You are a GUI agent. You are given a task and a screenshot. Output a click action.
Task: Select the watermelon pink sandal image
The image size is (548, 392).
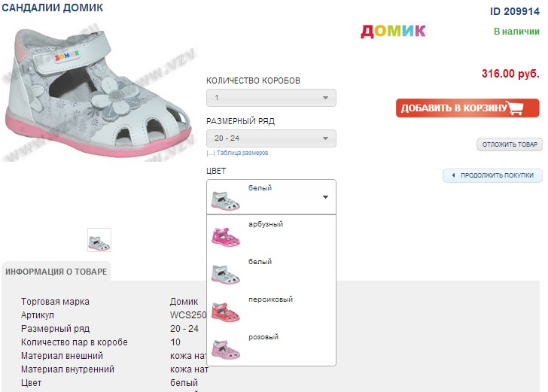point(226,236)
